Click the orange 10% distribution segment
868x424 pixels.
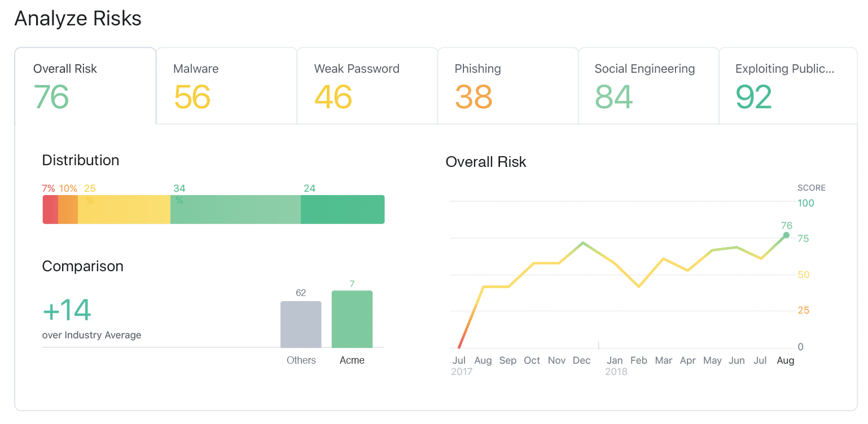click(x=68, y=210)
